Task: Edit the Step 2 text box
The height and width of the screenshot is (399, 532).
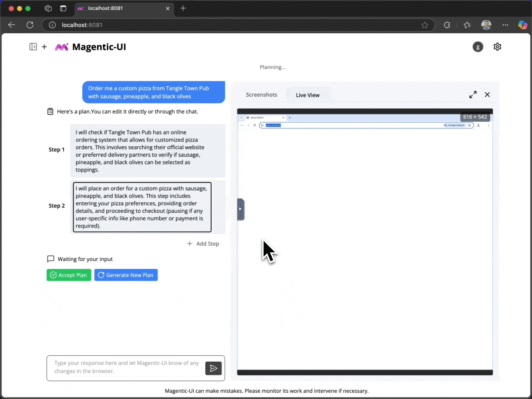Action: (x=142, y=207)
